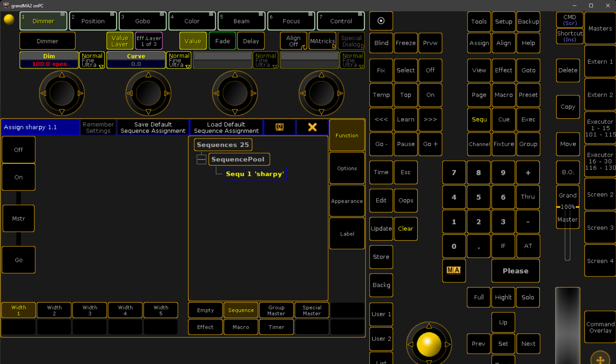Click the Sequ key
The height and width of the screenshot is (364, 616).
coord(479,119)
